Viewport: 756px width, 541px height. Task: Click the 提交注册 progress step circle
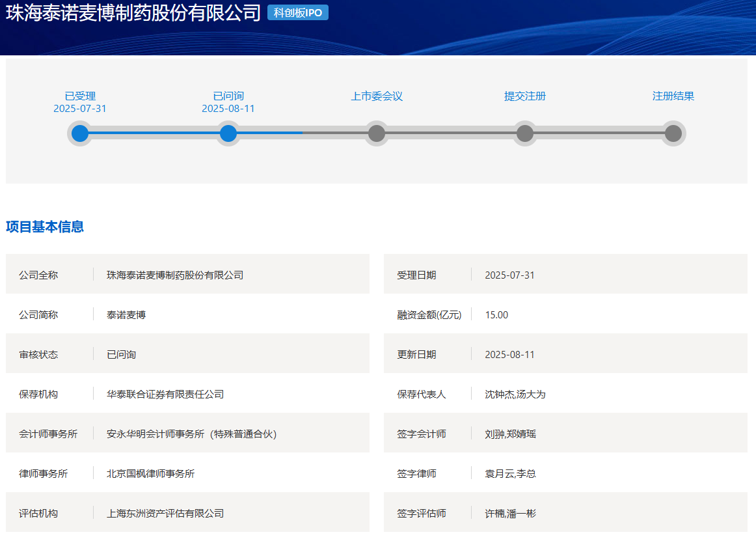pyautogui.click(x=525, y=133)
